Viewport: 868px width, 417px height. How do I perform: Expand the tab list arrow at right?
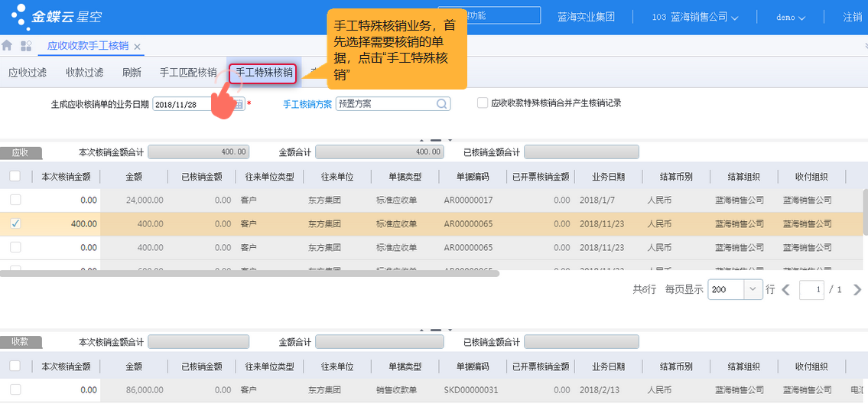pyautogui.click(x=865, y=46)
